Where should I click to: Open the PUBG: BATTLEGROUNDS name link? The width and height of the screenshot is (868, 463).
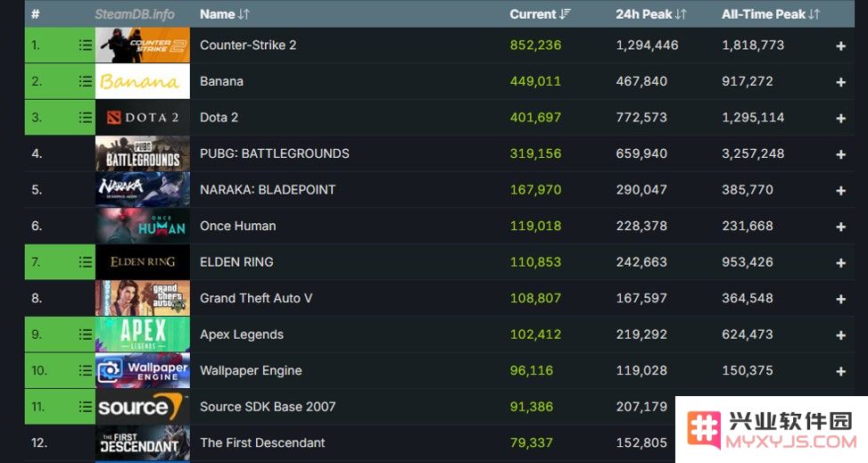[x=275, y=153]
